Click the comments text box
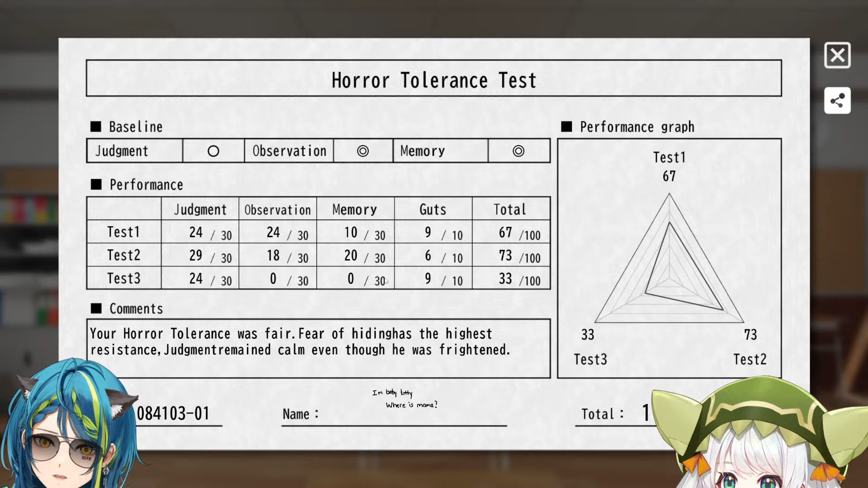The height and width of the screenshot is (488, 868). click(x=318, y=348)
